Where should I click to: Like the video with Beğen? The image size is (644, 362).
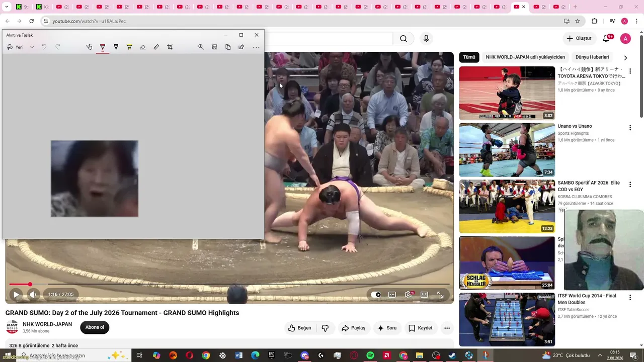pyautogui.click(x=299, y=328)
